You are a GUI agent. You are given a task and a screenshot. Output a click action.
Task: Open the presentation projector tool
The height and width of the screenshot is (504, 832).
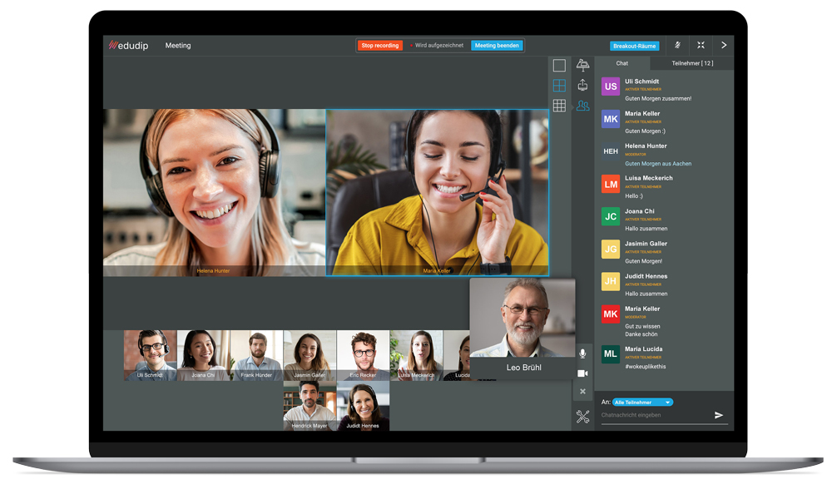point(582,66)
